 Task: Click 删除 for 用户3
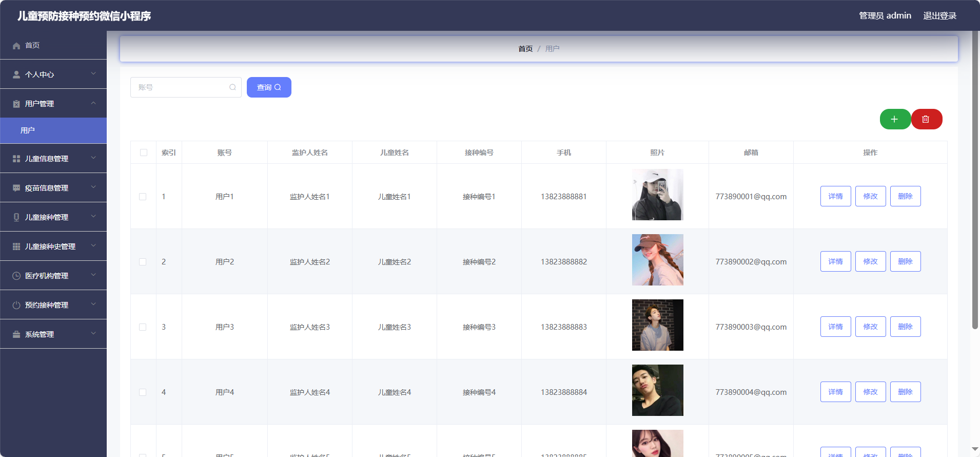(x=906, y=327)
